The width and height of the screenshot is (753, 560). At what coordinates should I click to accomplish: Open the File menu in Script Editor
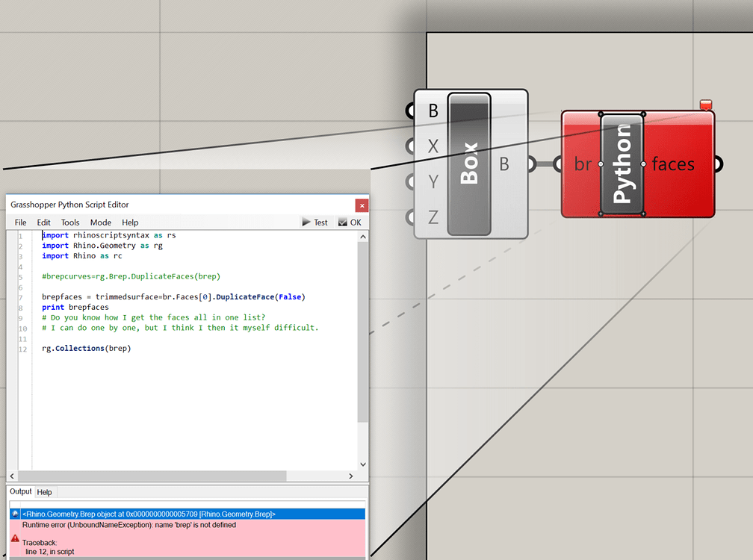point(21,223)
